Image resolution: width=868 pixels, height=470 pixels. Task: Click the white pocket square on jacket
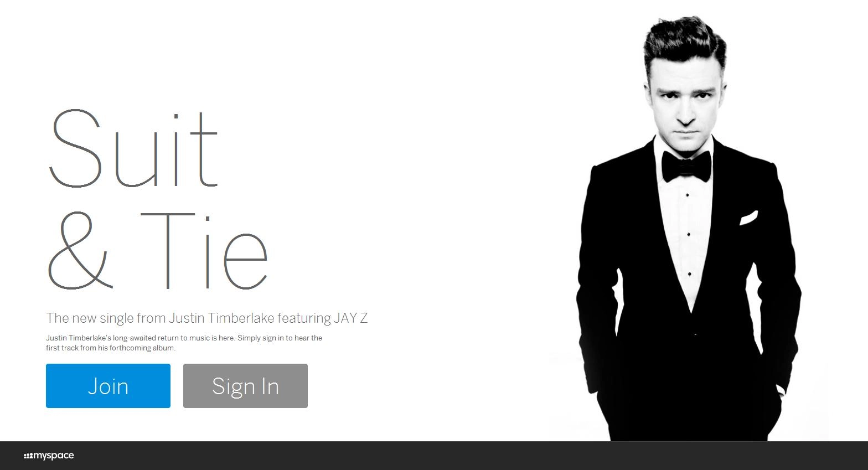(748, 217)
